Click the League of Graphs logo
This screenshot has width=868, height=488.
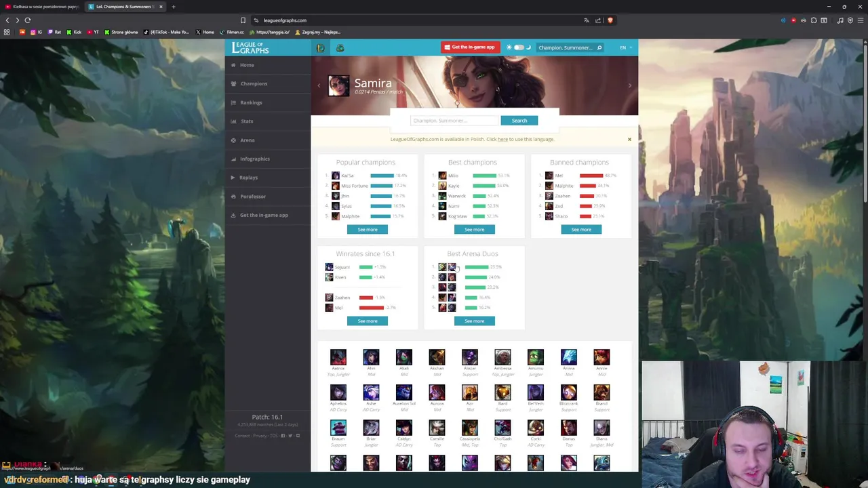251,47
